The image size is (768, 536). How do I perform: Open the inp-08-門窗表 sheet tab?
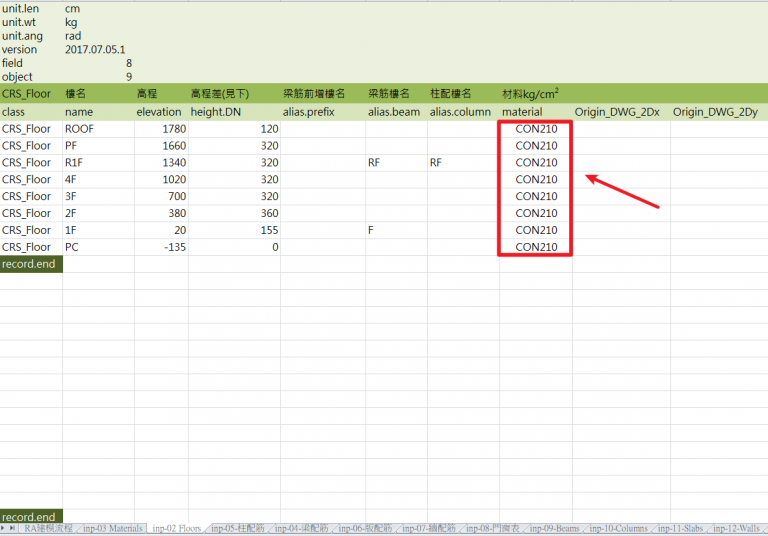tap(492, 528)
